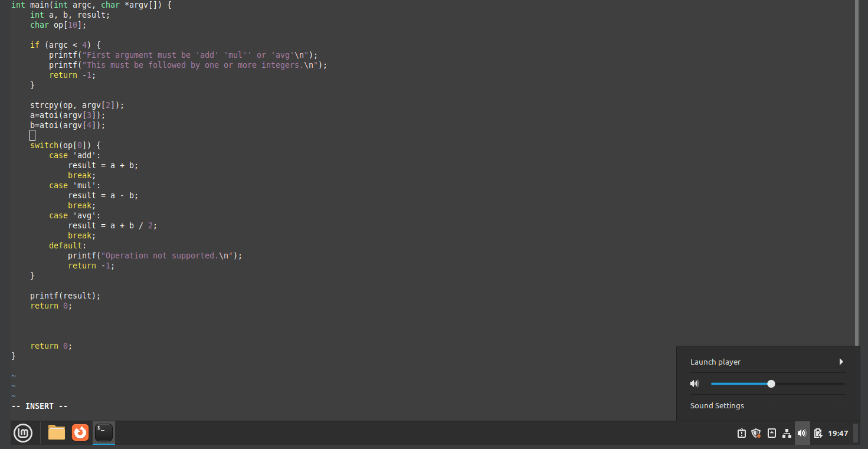Click the "switch(op[0]) {" line

(65, 145)
